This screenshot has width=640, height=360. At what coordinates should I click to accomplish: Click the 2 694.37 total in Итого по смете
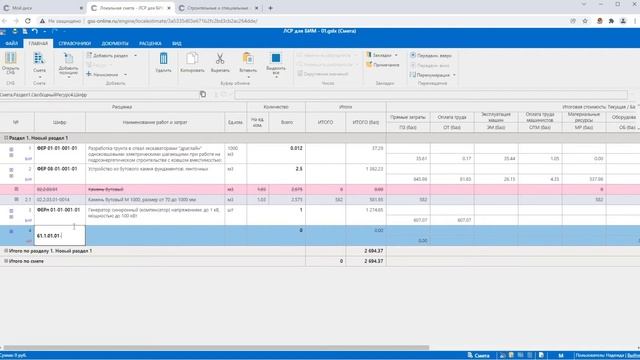373,261
